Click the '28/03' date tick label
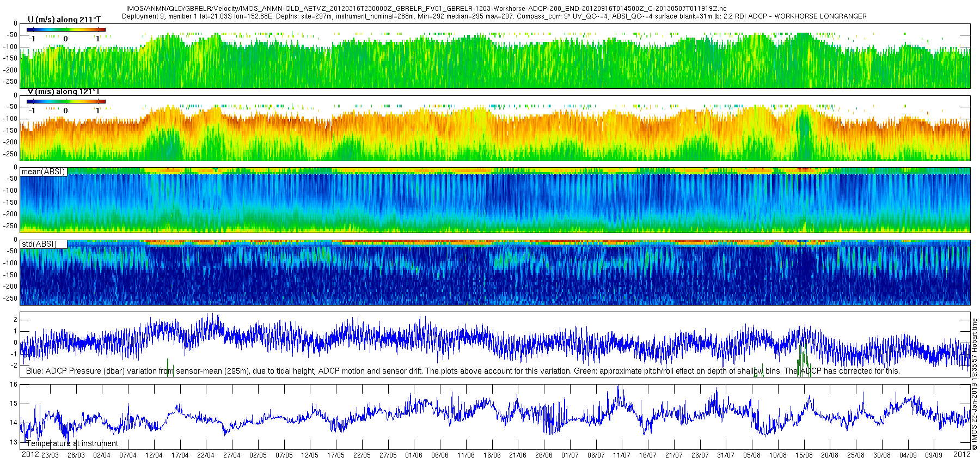The image size is (980, 463). 76,455
